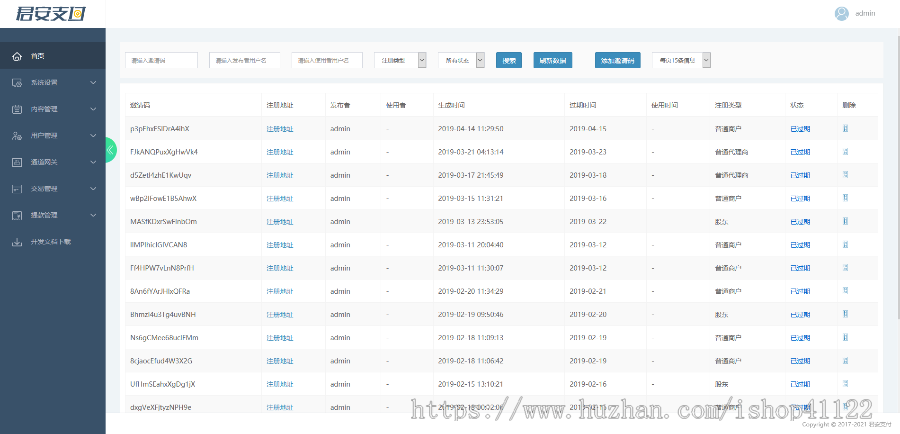The image size is (900, 434).
Task: Click the 邀请码 column header
Action: point(141,106)
